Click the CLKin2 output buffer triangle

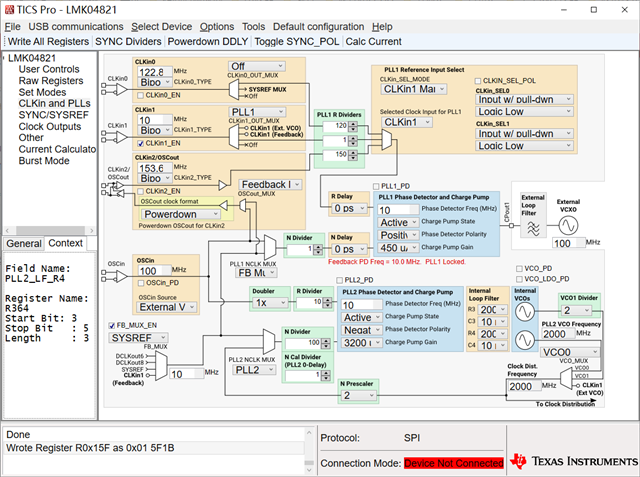pyautogui.click(x=222, y=186)
